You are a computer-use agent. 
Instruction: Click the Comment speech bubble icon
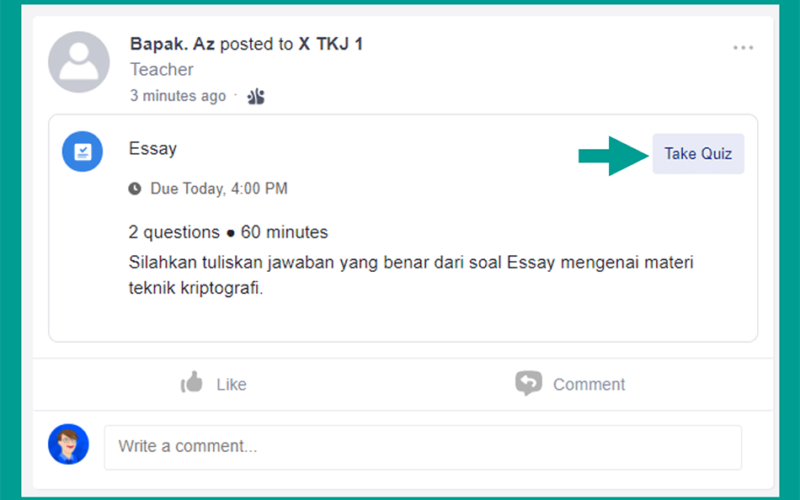529,383
